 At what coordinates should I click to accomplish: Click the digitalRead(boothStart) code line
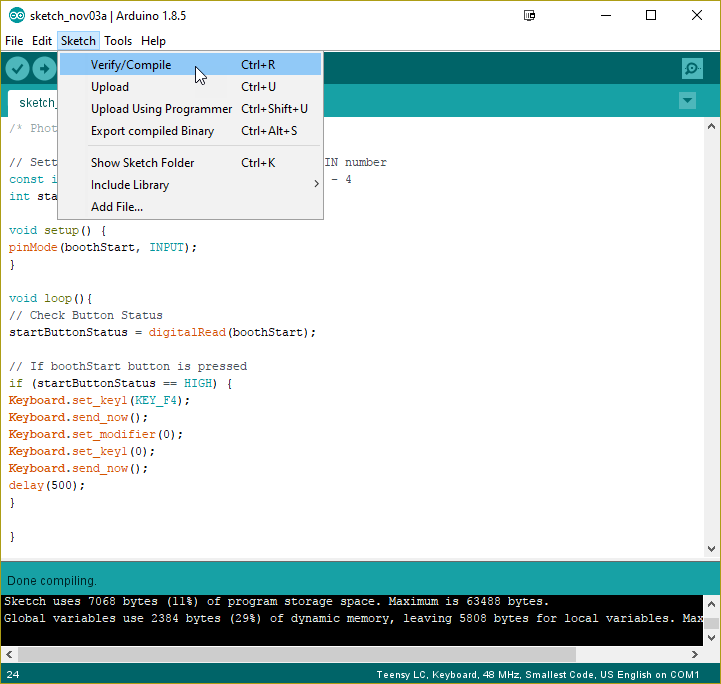(162, 332)
